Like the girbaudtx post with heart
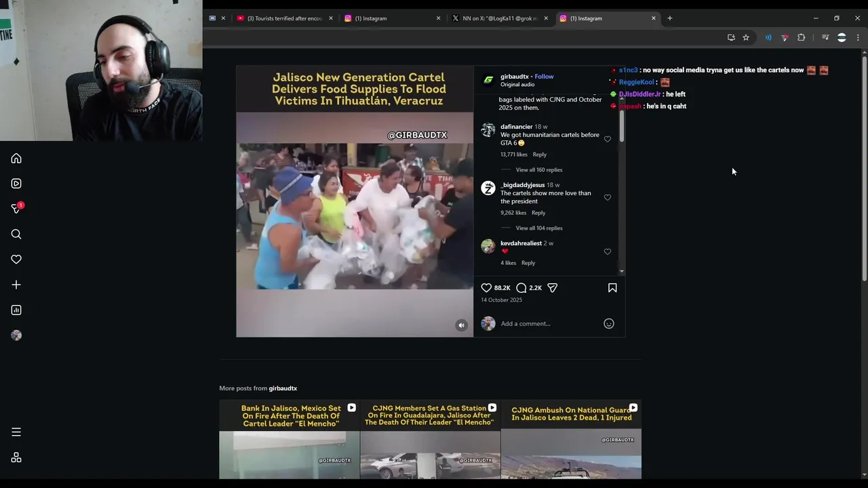The width and height of the screenshot is (868, 488). click(x=486, y=288)
